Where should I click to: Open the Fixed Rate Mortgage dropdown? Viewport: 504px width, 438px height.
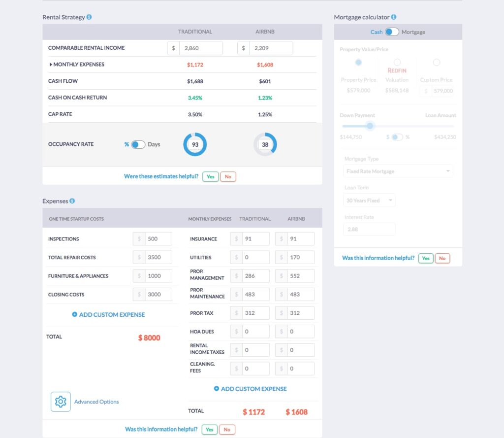(398, 171)
